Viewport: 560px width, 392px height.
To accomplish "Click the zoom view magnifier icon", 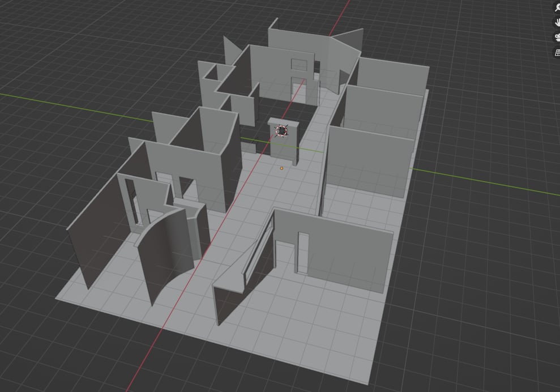I will tap(557, 8).
